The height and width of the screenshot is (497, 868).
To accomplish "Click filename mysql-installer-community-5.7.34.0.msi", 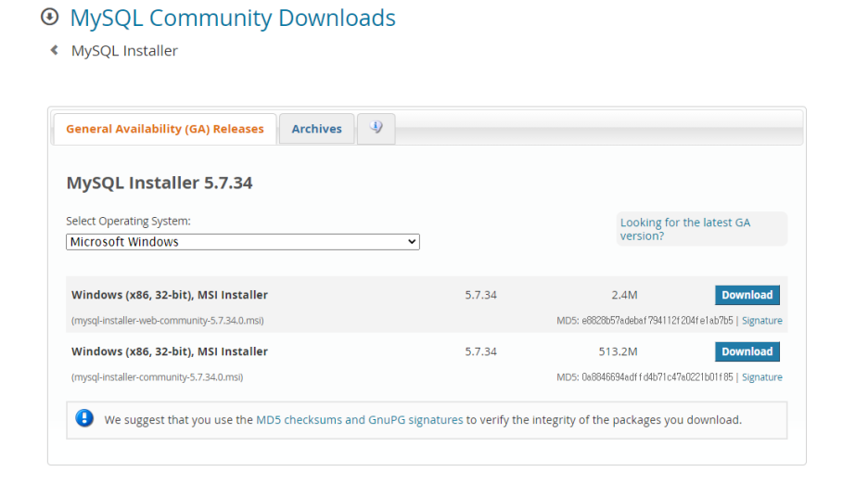I will click(158, 376).
